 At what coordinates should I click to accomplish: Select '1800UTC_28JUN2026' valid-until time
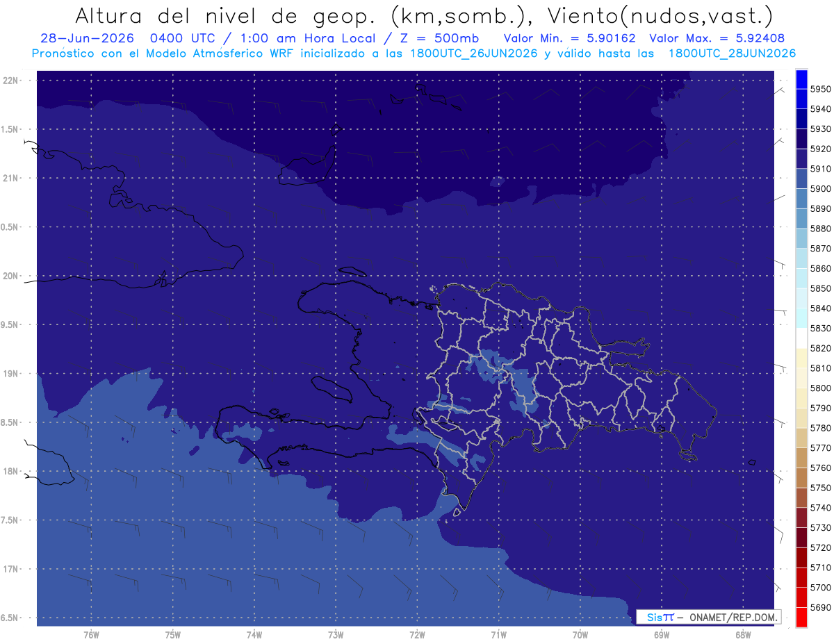tap(733, 53)
